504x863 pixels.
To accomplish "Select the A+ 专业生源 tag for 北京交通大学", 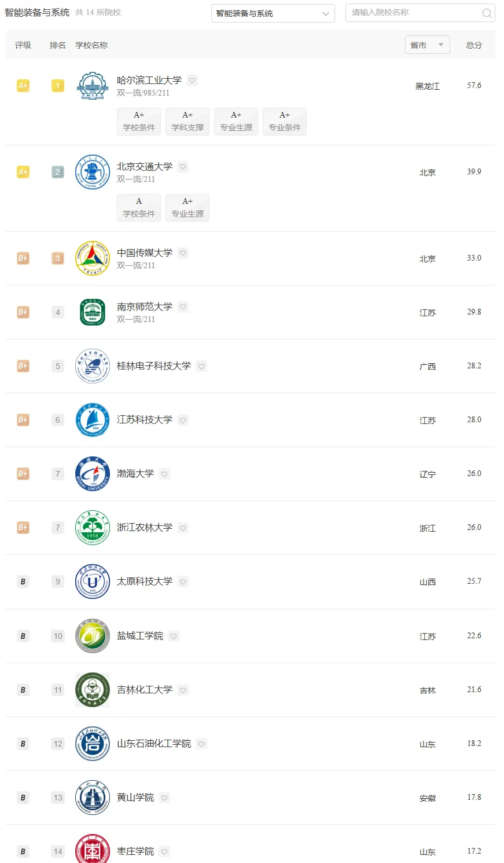I will (187, 208).
